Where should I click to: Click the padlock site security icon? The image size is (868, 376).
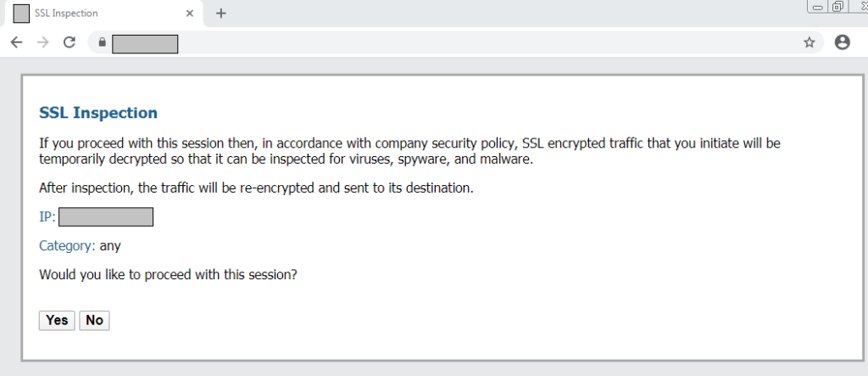click(101, 42)
